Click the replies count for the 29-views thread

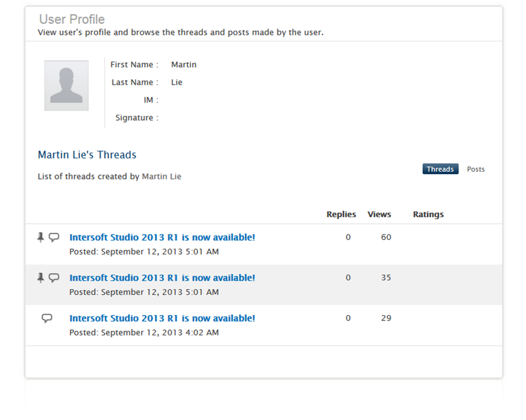coord(348,318)
